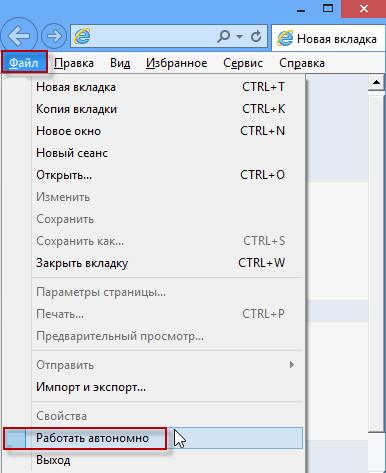Viewport: 386px width, 473px height.
Task: Click the browser Forward arrow button
Action: pyautogui.click(x=54, y=36)
